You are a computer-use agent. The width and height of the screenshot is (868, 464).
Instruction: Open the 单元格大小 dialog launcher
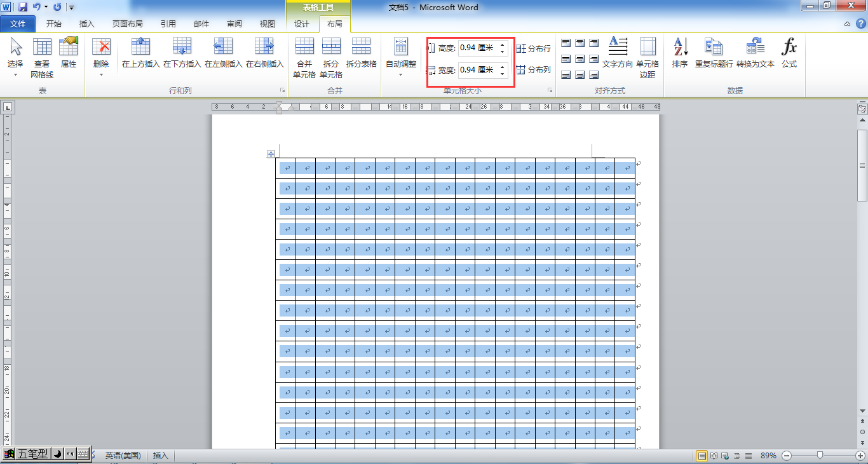pos(550,91)
